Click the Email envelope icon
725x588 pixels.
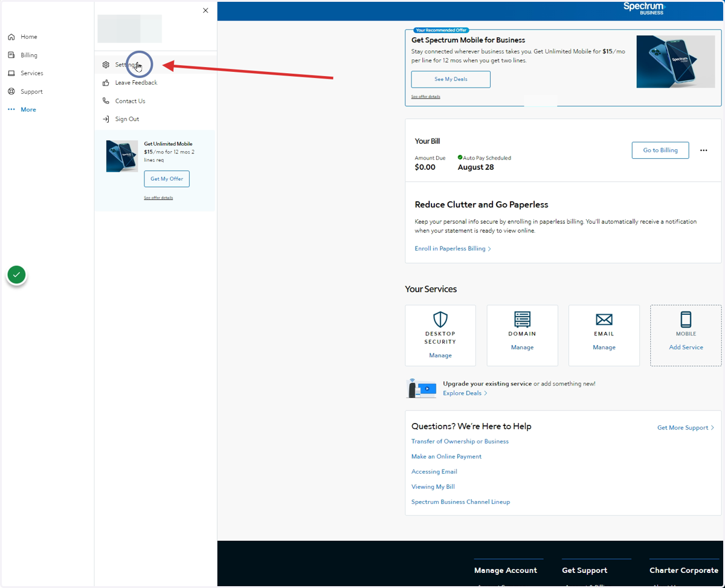point(604,319)
